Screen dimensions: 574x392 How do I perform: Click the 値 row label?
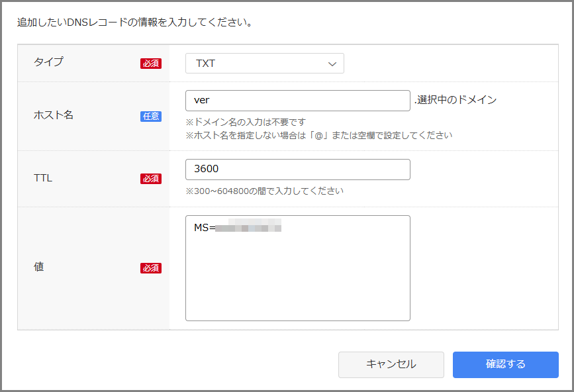(x=39, y=268)
